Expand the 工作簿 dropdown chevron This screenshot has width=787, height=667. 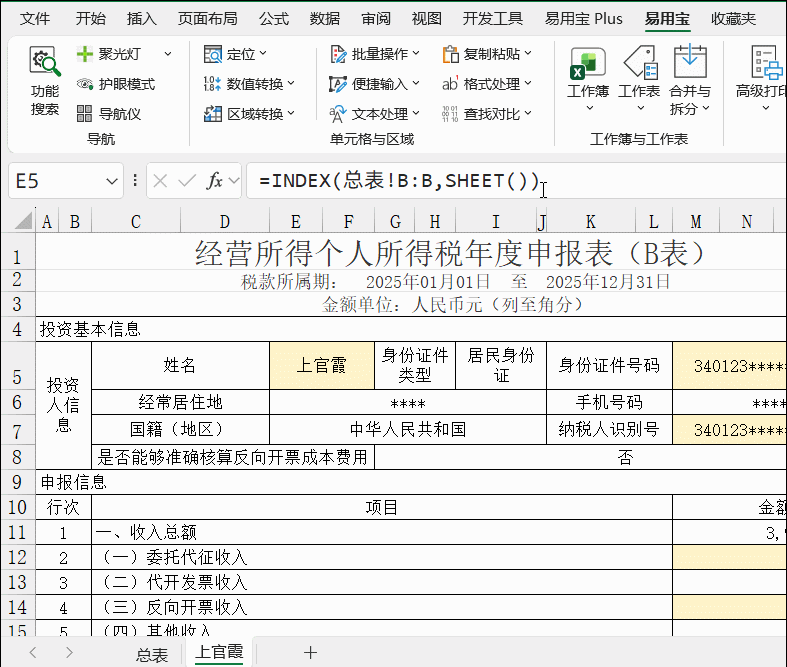590,108
